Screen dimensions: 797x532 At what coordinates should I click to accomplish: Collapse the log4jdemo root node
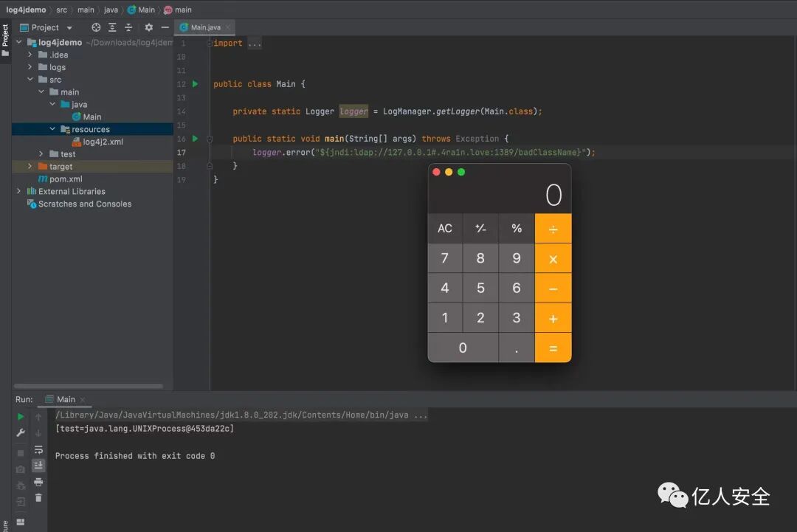(18, 42)
